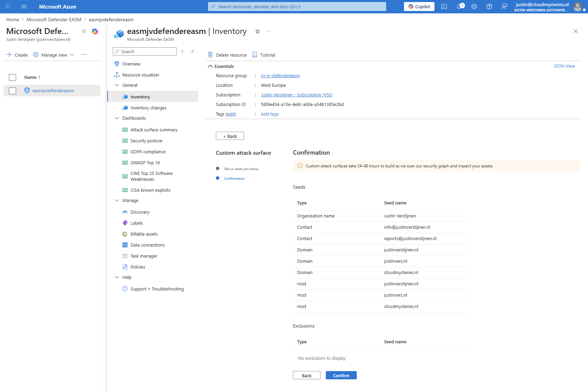Click the resource menu Search field
Image resolution: width=588 pixels, height=392 pixels.
coord(145,51)
